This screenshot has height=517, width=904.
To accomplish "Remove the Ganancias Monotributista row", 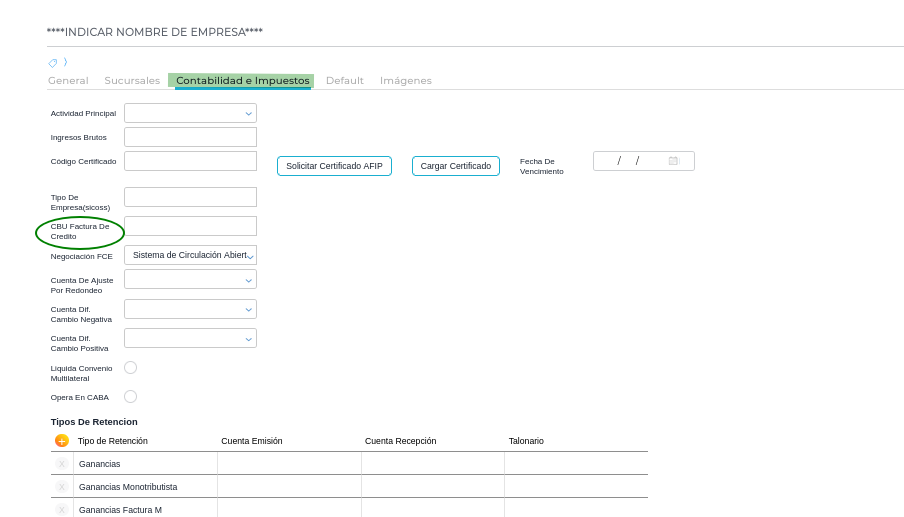I will point(62,487).
